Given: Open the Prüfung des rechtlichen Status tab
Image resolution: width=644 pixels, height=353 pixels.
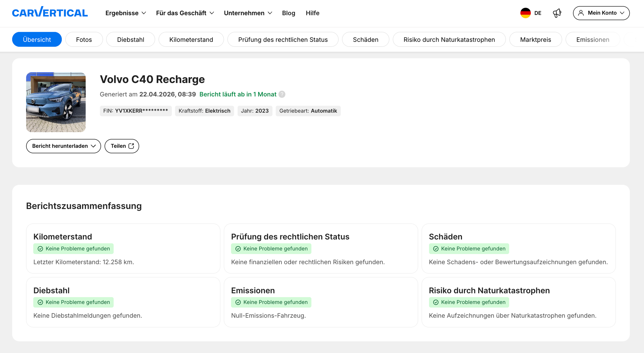Looking at the screenshot, I should point(283,39).
